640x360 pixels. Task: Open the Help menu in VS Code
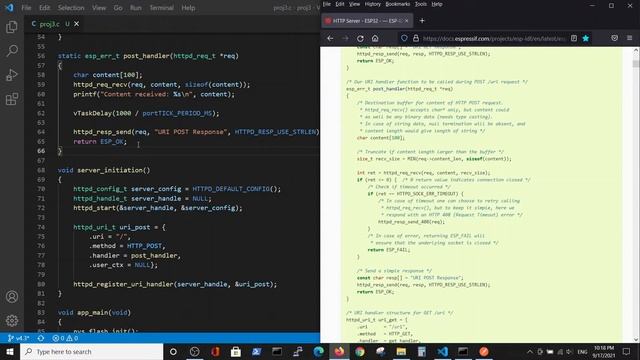point(188,8)
